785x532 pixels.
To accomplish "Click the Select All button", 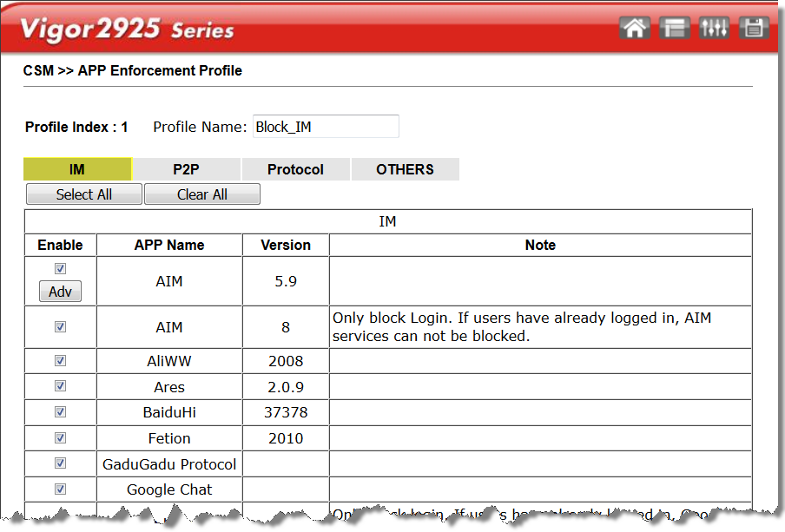I will point(84,194).
